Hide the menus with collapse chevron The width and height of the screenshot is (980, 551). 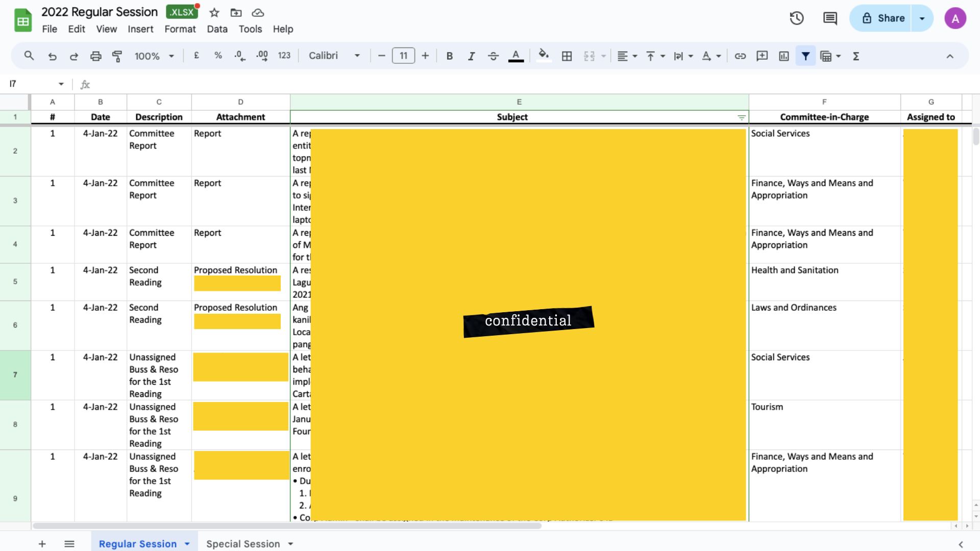pyautogui.click(x=950, y=56)
